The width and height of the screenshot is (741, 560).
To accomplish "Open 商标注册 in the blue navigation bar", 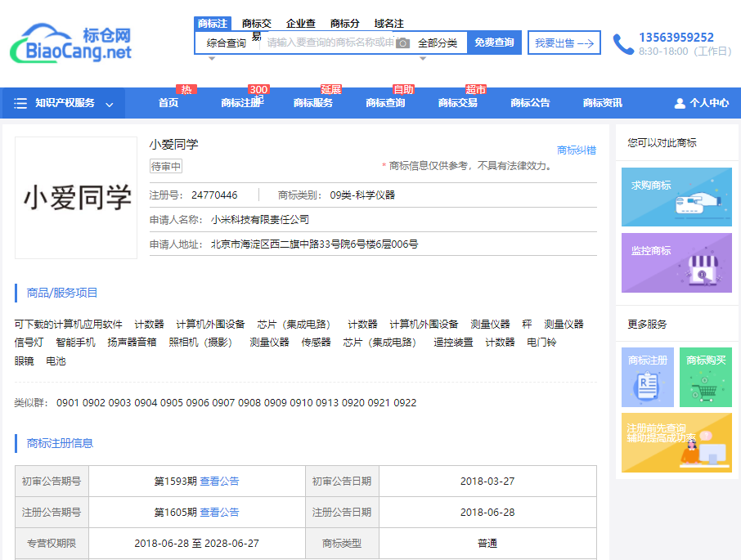I will coord(241,103).
